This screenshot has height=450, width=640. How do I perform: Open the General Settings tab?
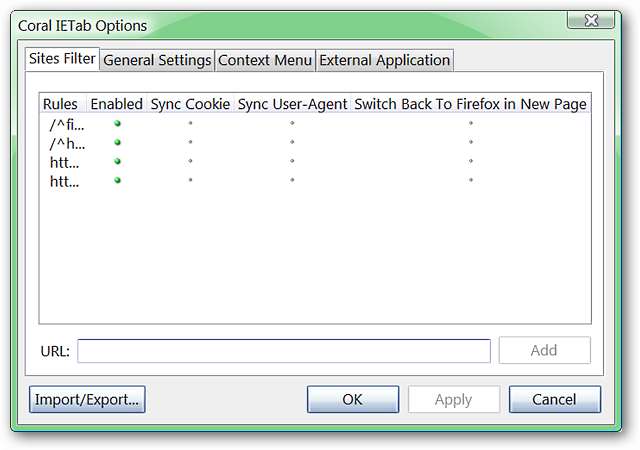(157, 60)
